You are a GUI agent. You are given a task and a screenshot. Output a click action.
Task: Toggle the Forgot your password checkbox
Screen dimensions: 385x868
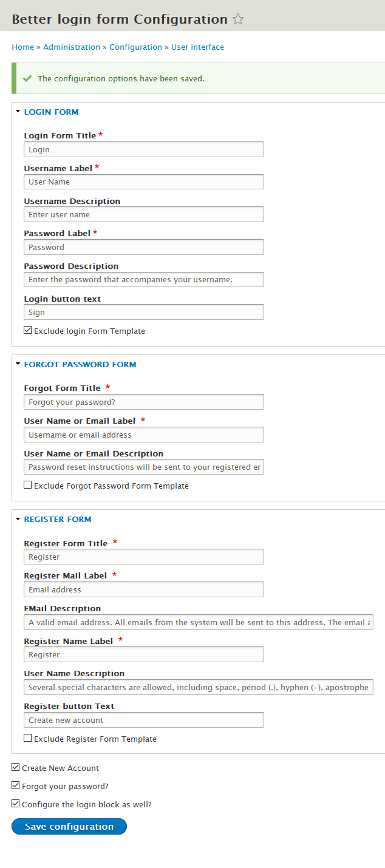point(16,786)
